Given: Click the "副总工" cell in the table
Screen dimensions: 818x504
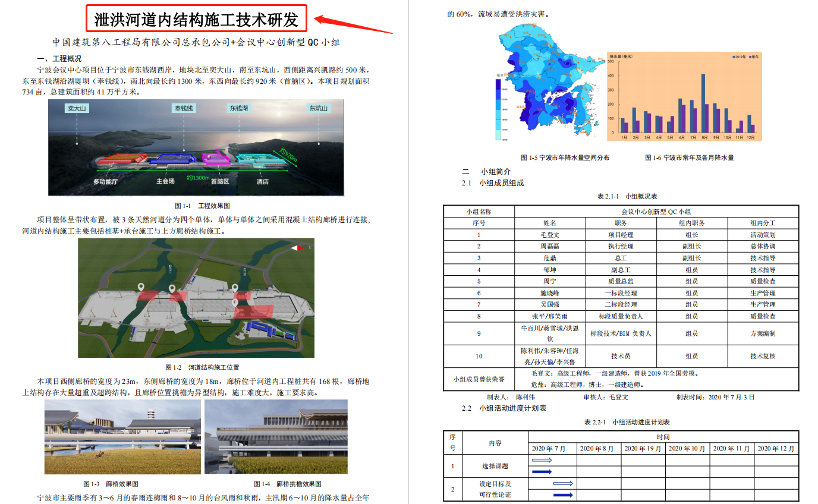Looking at the screenshot, I should [x=621, y=270].
